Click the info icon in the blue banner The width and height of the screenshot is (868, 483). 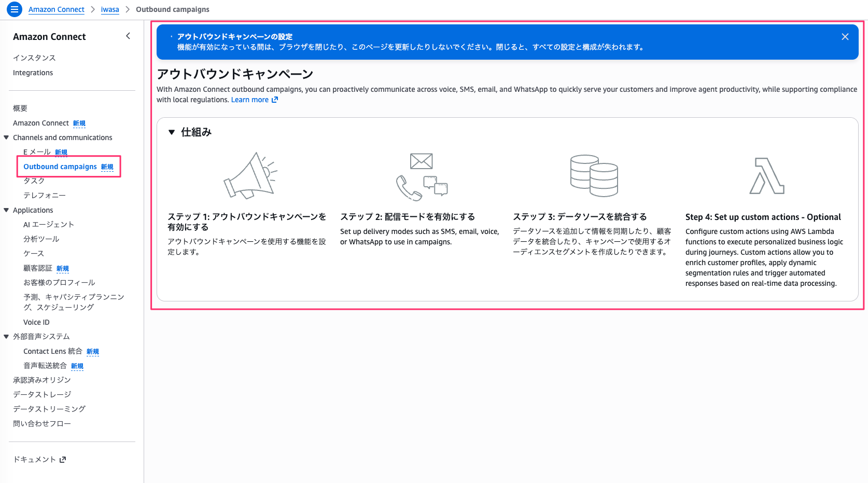point(171,37)
